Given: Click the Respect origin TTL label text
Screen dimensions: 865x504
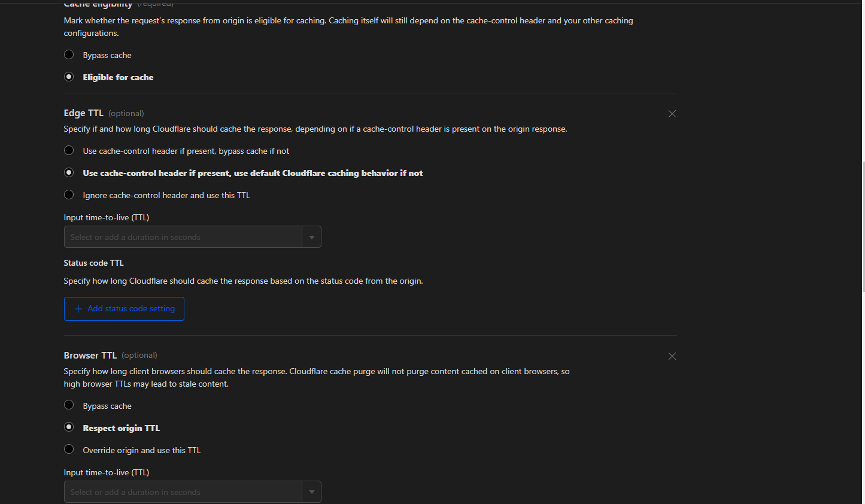Looking at the screenshot, I should click(121, 428).
